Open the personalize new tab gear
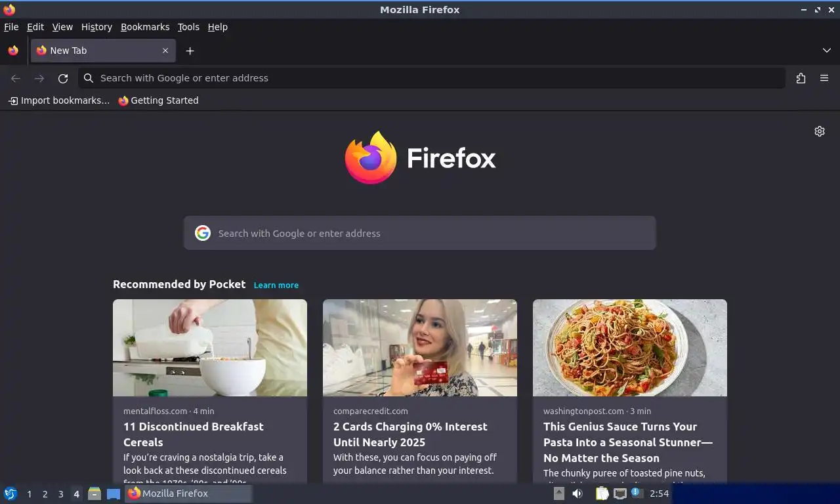 [820, 131]
